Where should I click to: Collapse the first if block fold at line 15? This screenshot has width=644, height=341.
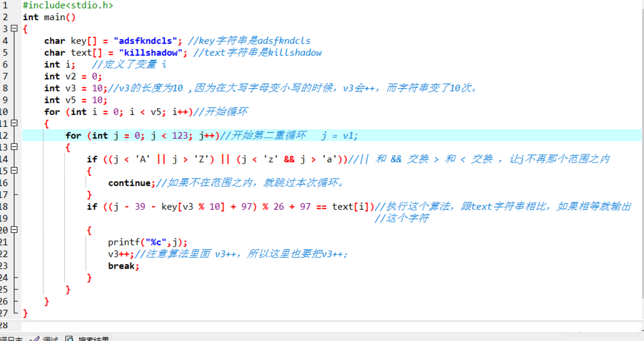coord(14,170)
